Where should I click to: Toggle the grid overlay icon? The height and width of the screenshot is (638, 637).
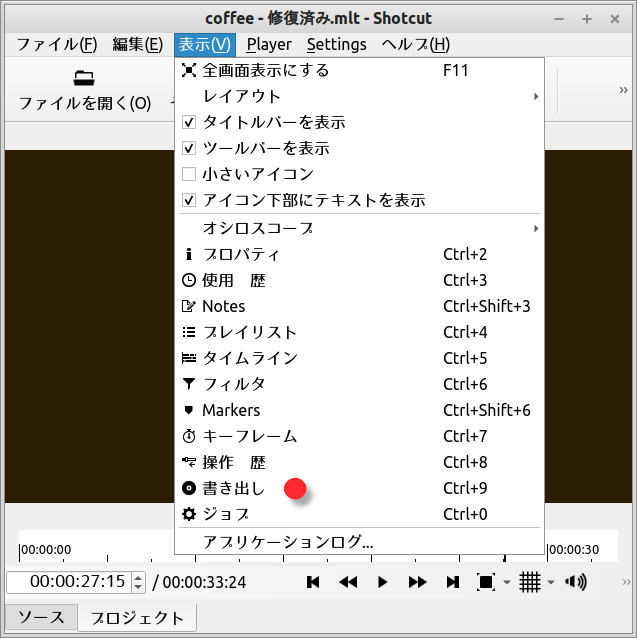[x=530, y=582]
